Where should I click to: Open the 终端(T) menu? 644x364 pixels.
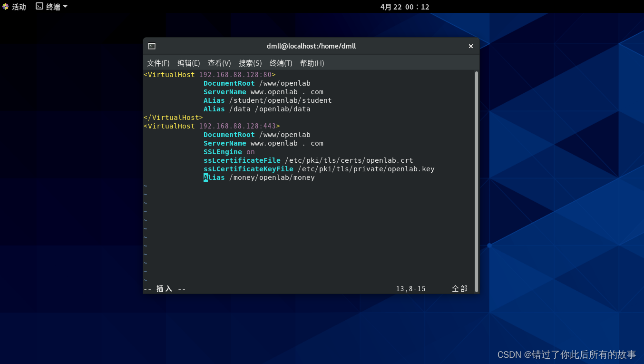pos(281,63)
